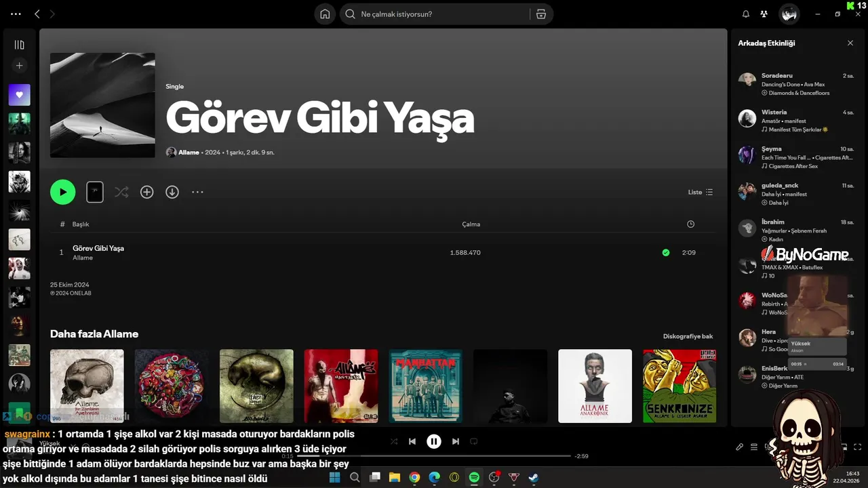Viewport: 868px width, 488px height.
Task: Open Soradearu's friend activity entry
Action: tap(796, 84)
